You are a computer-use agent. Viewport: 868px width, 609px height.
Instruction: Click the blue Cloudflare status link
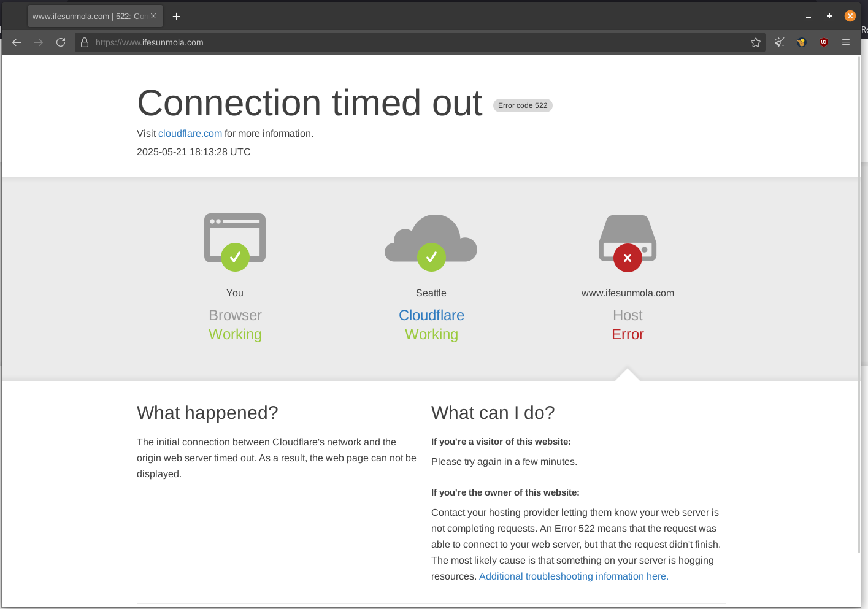[431, 315]
